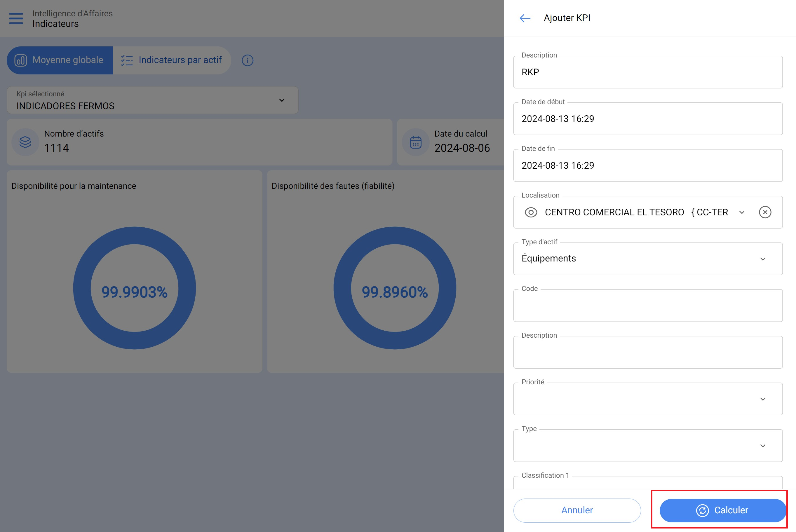Click the info icon beside the tabs
796x532 pixels.
click(247, 60)
